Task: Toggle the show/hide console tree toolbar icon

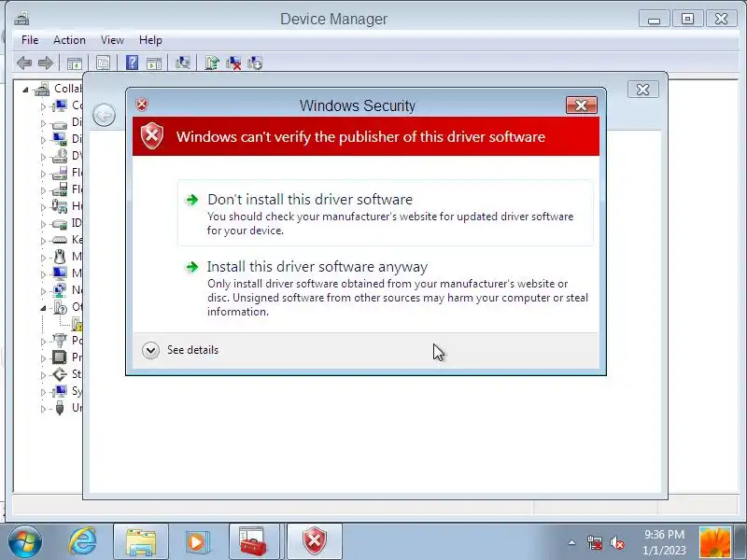Action: coord(75,63)
